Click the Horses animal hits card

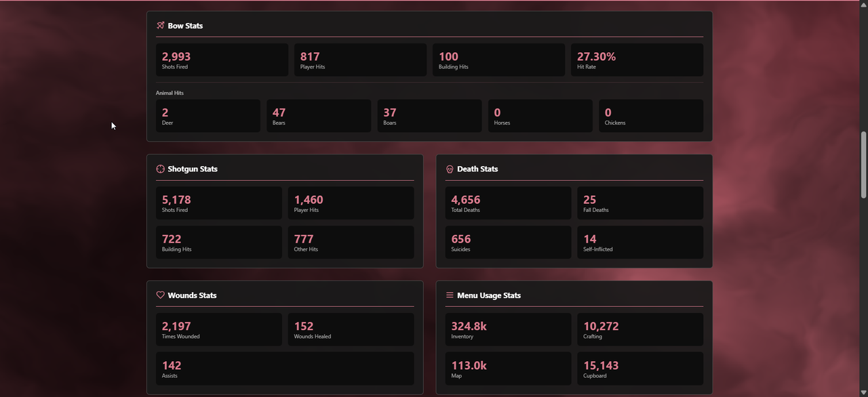[540, 116]
